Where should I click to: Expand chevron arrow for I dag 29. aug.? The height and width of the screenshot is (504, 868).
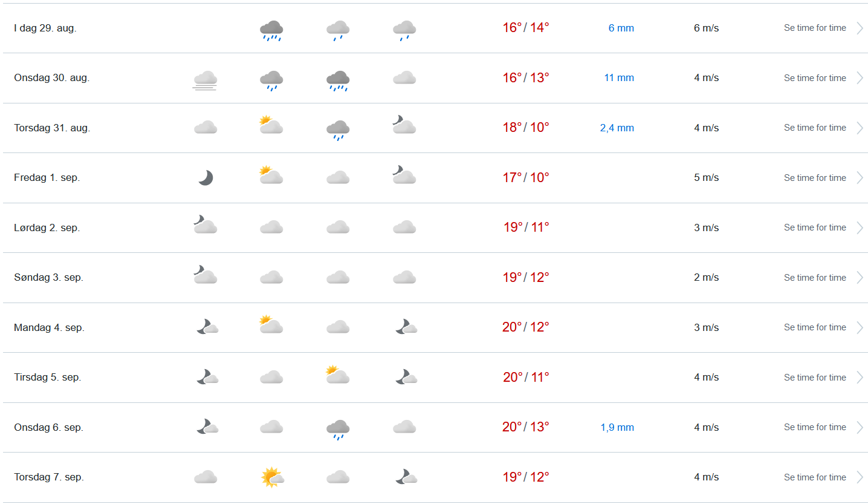(860, 28)
